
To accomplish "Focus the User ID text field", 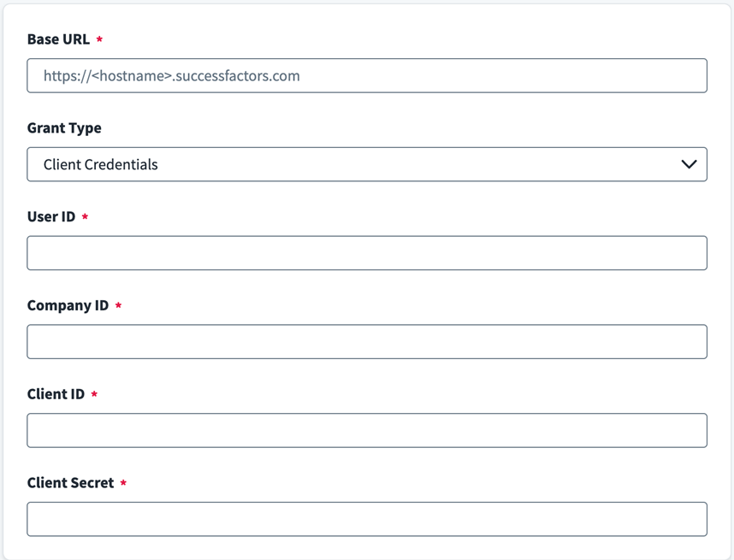I will (x=366, y=253).
